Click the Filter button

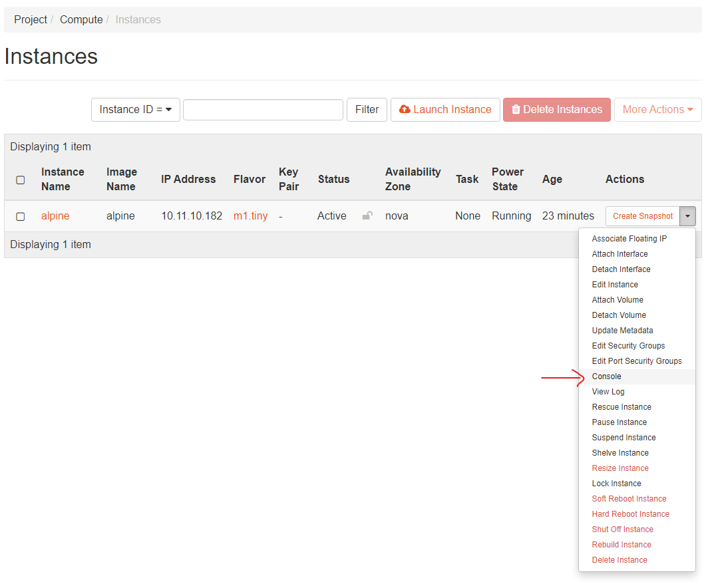point(367,109)
